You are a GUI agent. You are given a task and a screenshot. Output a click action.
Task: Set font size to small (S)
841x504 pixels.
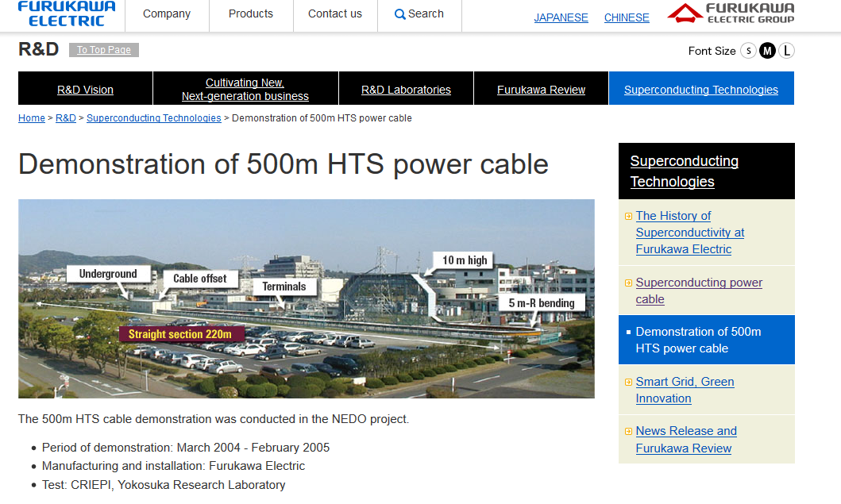coord(748,51)
